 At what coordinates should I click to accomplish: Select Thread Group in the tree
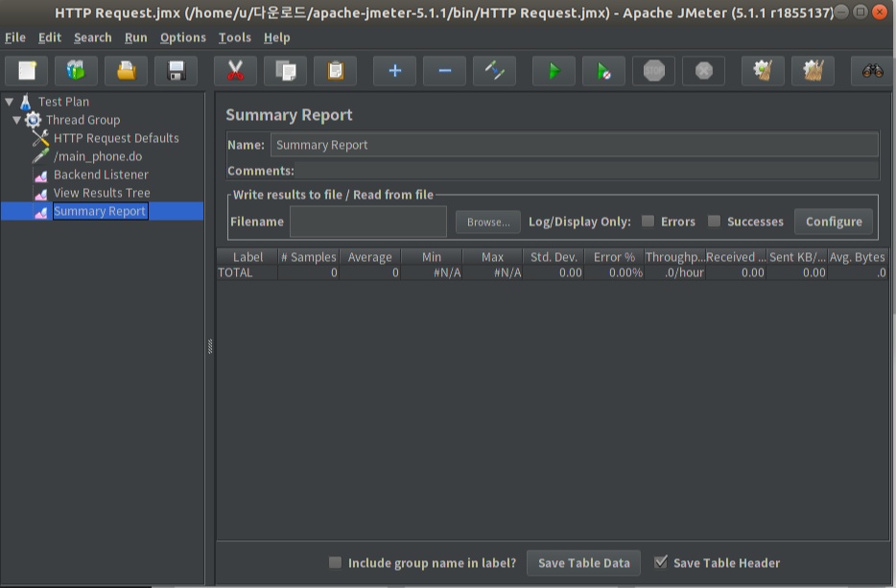[x=83, y=120]
